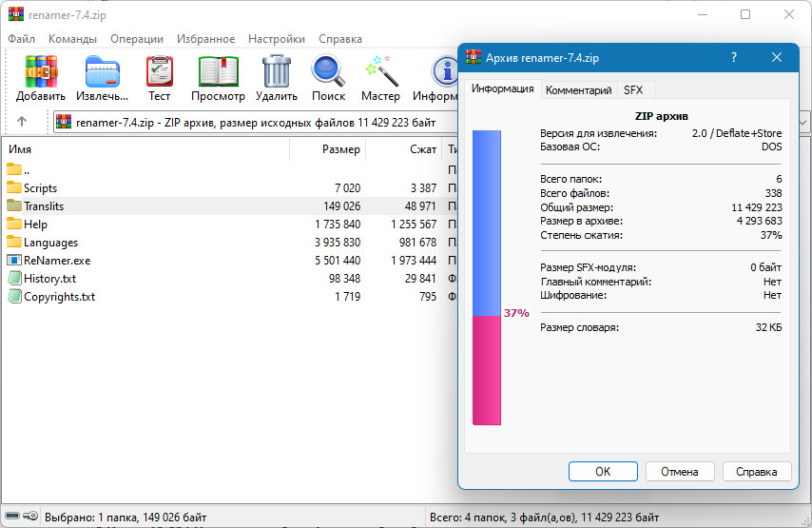Maximize the renamer-7.4.zip main window
The height and width of the screenshot is (528, 812).
[x=745, y=14]
